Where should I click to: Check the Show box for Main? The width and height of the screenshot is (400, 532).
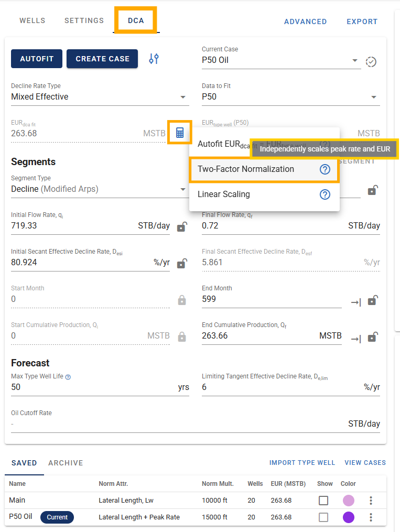pyautogui.click(x=323, y=501)
